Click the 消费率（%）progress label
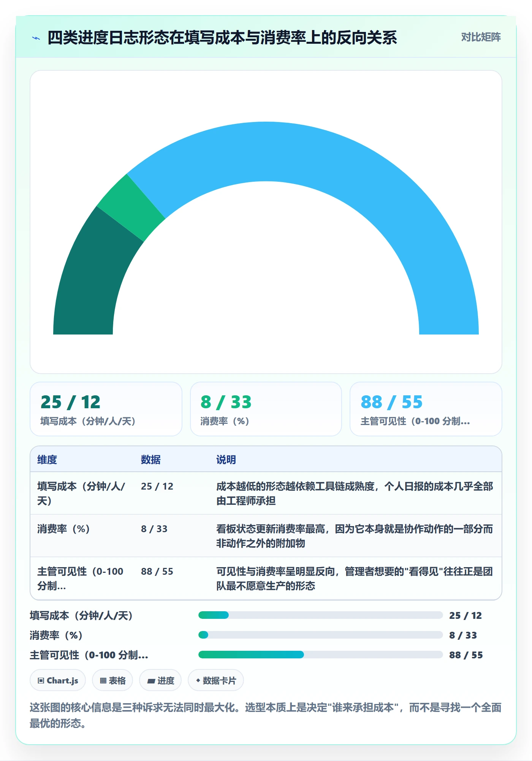 (x=56, y=635)
